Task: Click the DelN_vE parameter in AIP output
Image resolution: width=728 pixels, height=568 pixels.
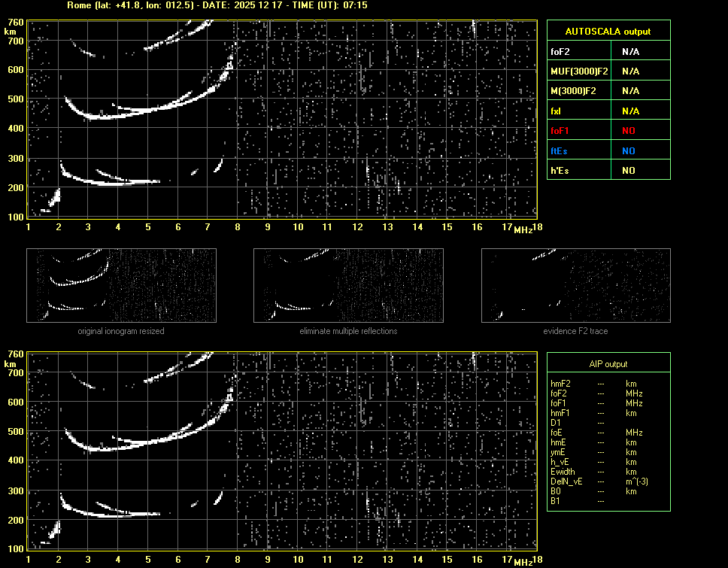Action: click(566, 481)
